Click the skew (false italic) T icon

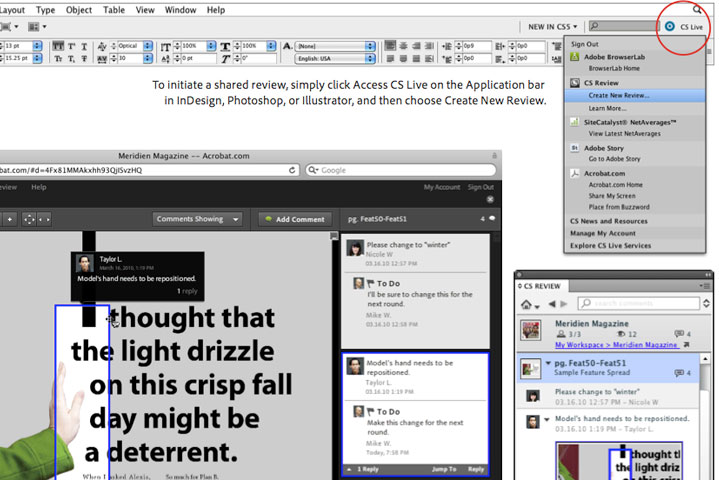click(x=226, y=59)
